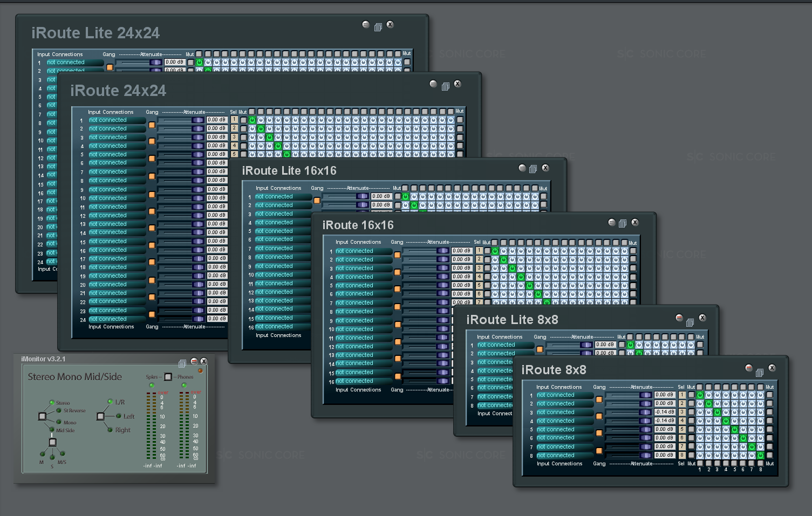Open the presets list icon in iRoute Lite 8x8
The image size is (812, 516).
tap(690, 322)
